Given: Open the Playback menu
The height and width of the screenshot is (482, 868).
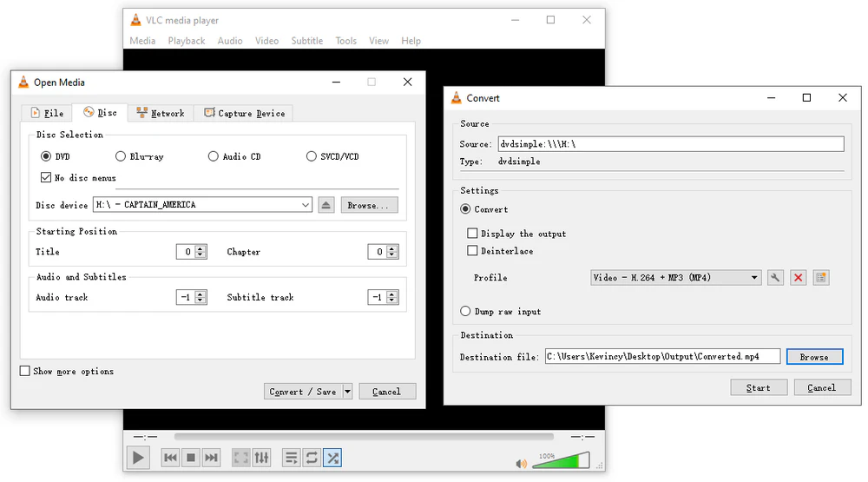Looking at the screenshot, I should point(187,41).
